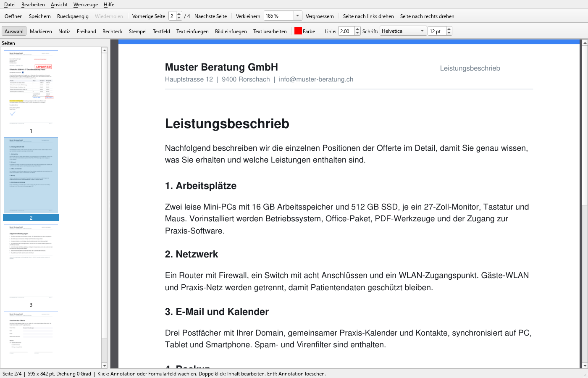Open the Helvetica font dropdown
Screen dimensions: 588x378
pyautogui.click(x=403, y=31)
